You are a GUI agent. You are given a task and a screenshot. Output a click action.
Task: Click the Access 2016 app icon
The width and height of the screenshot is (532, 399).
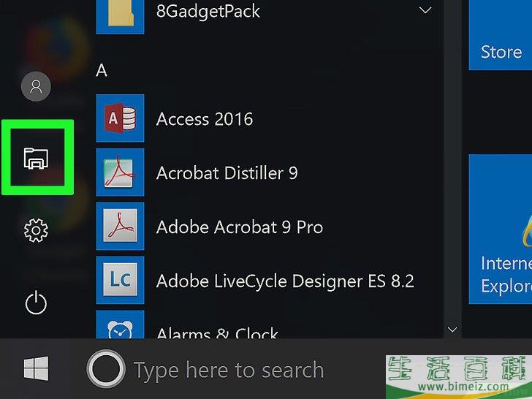pos(120,118)
